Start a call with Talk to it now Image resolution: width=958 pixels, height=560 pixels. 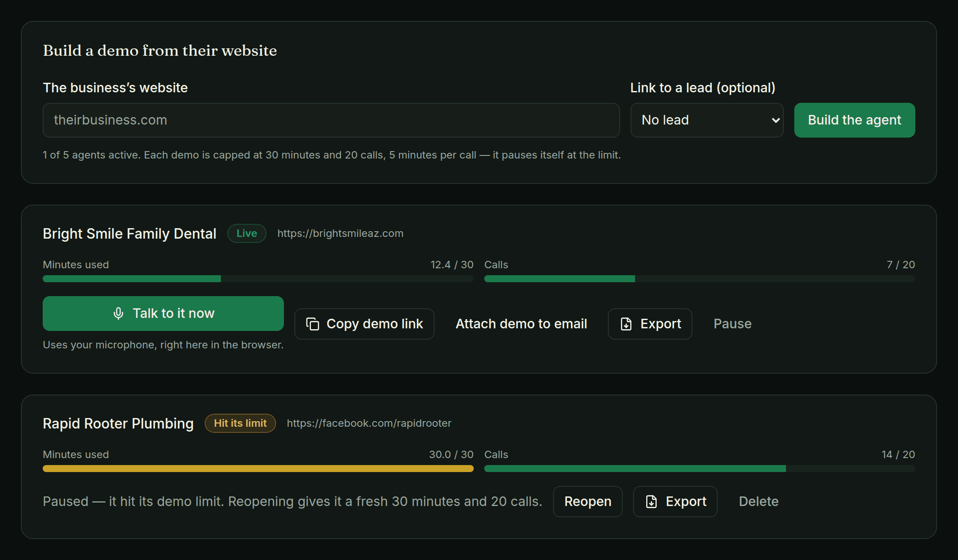tap(163, 314)
